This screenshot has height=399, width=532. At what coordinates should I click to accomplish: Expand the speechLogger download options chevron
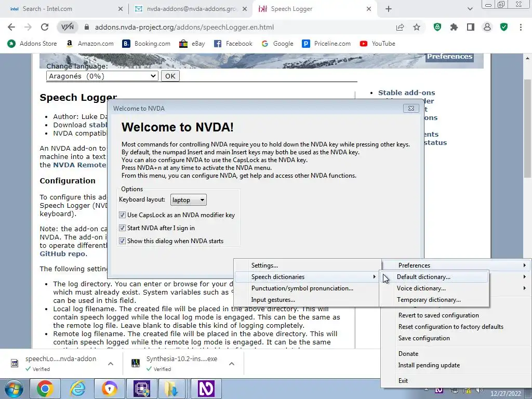pos(110,363)
